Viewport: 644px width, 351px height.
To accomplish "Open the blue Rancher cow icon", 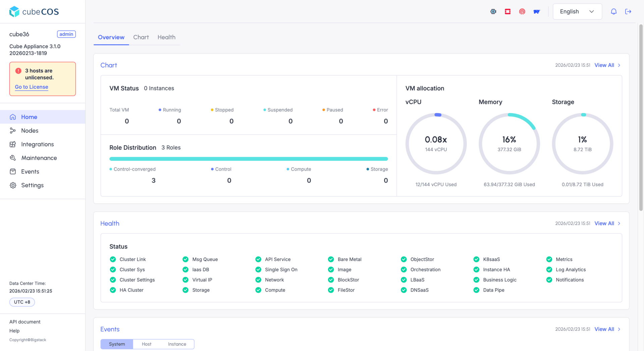I will (537, 11).
